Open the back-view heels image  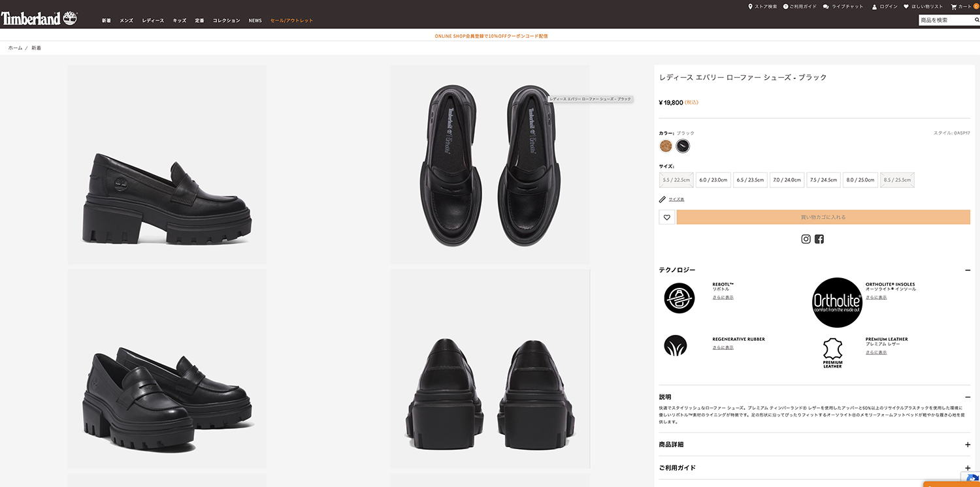[x=490, y=369]
